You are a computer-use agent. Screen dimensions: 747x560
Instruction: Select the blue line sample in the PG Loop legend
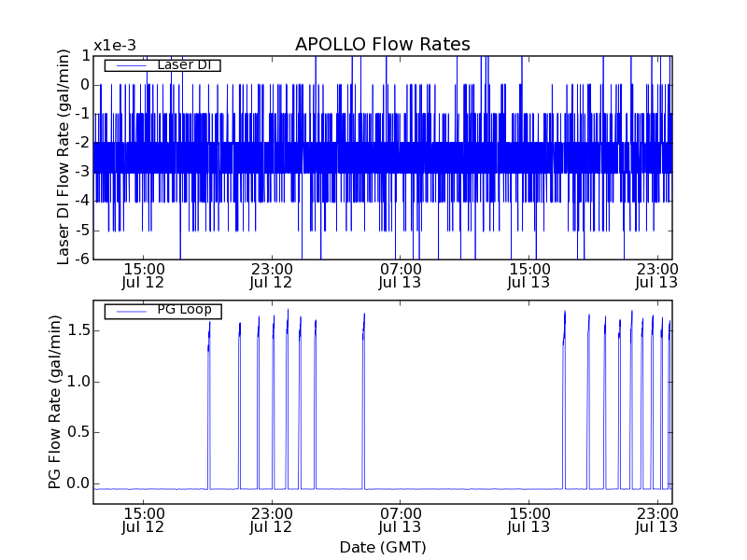pyautogui.click(x=131, y=311)
